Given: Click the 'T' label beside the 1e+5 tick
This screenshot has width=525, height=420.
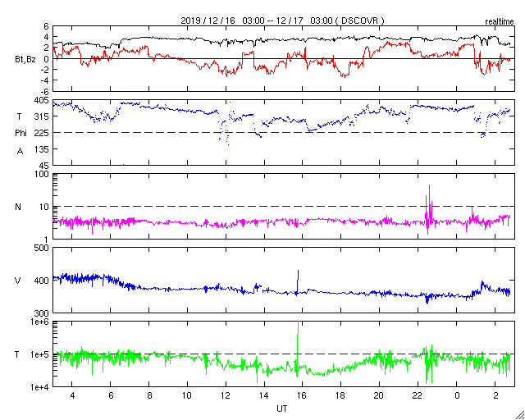Looking at the screenshot, I should 17,354.
